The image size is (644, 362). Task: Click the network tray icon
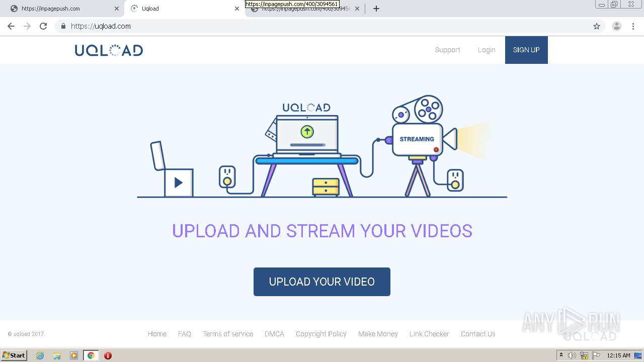(584, 355)
